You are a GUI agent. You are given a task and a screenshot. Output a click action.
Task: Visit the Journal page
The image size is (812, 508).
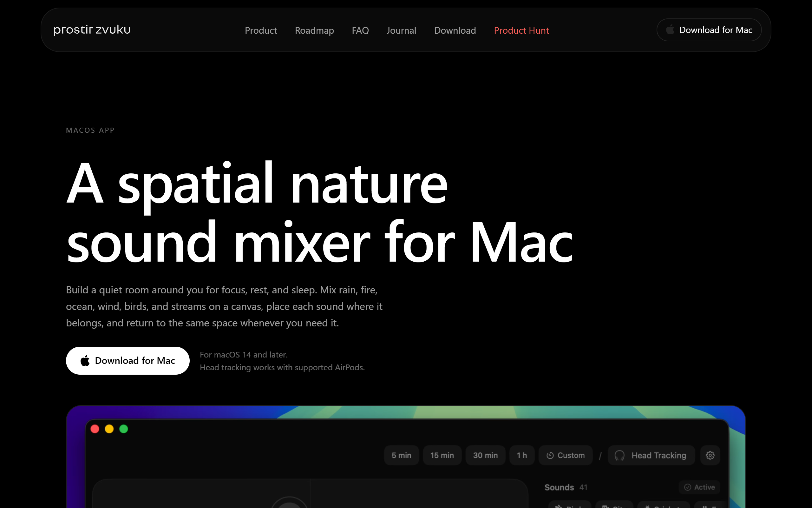pos(401,30)
